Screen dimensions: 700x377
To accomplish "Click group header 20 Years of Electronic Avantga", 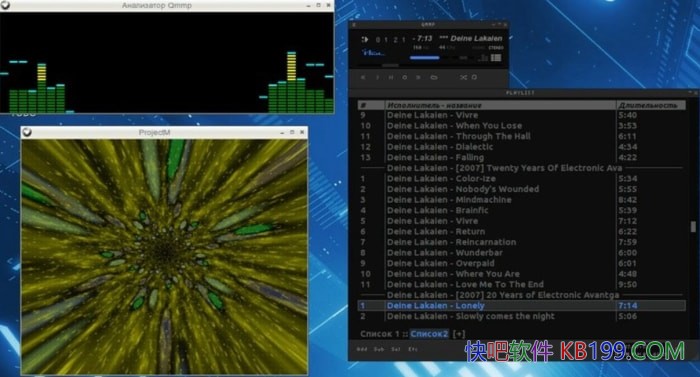I will click(x=521, y=295).
